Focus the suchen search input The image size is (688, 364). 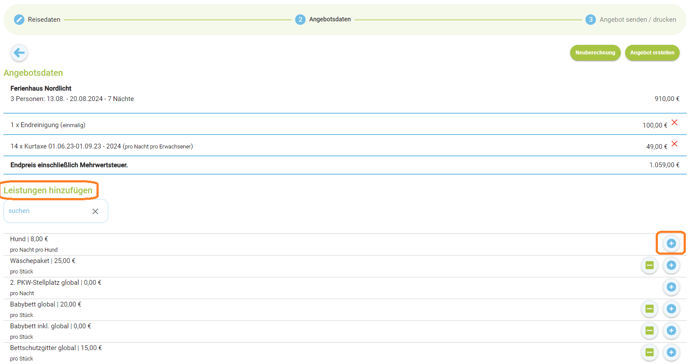pos(47,211)
